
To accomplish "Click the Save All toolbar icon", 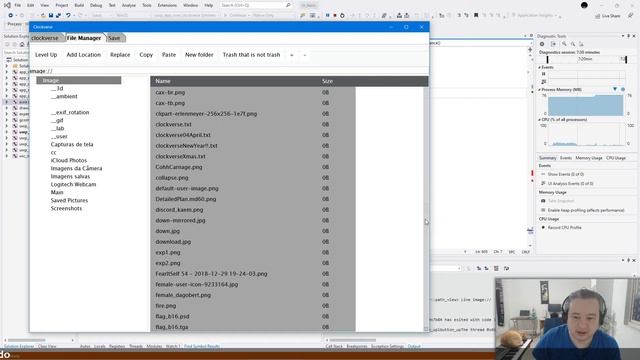I will coord(58,16).
